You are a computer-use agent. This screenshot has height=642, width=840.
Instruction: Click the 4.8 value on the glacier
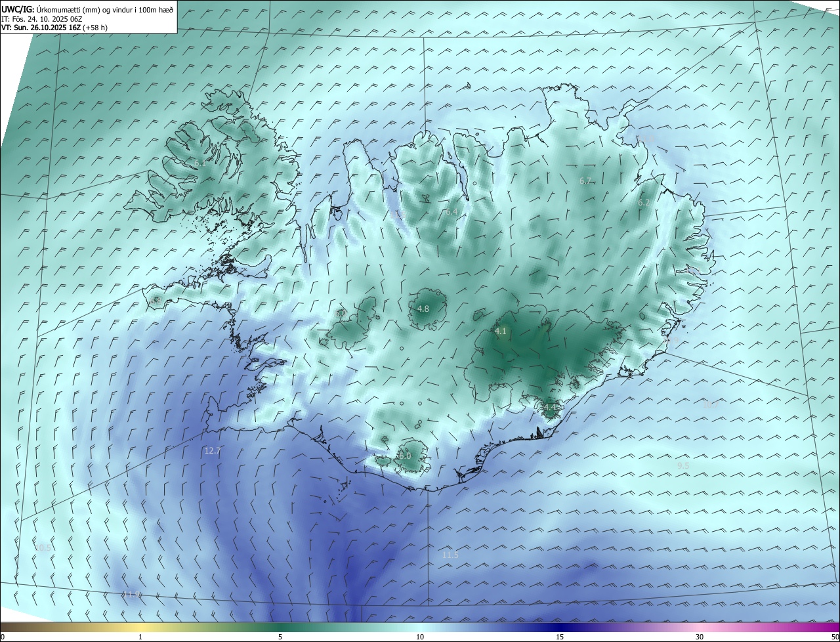423,309
